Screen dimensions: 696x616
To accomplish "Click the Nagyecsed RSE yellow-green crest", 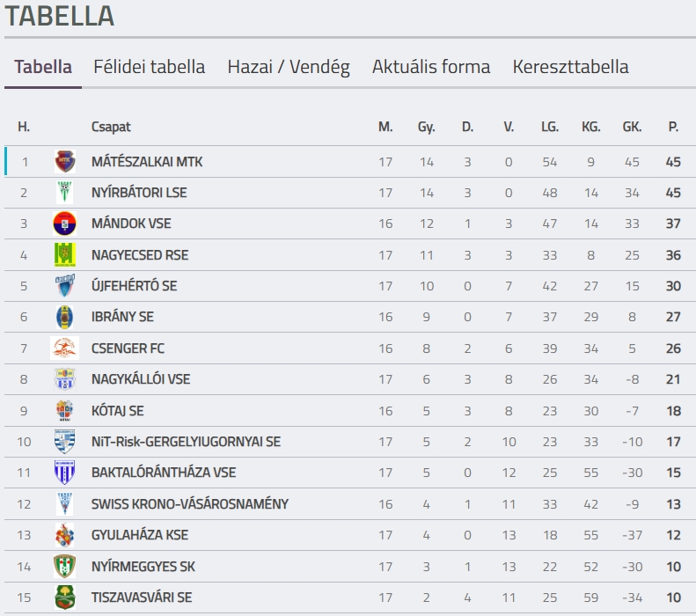I will [x=65, y=255].
